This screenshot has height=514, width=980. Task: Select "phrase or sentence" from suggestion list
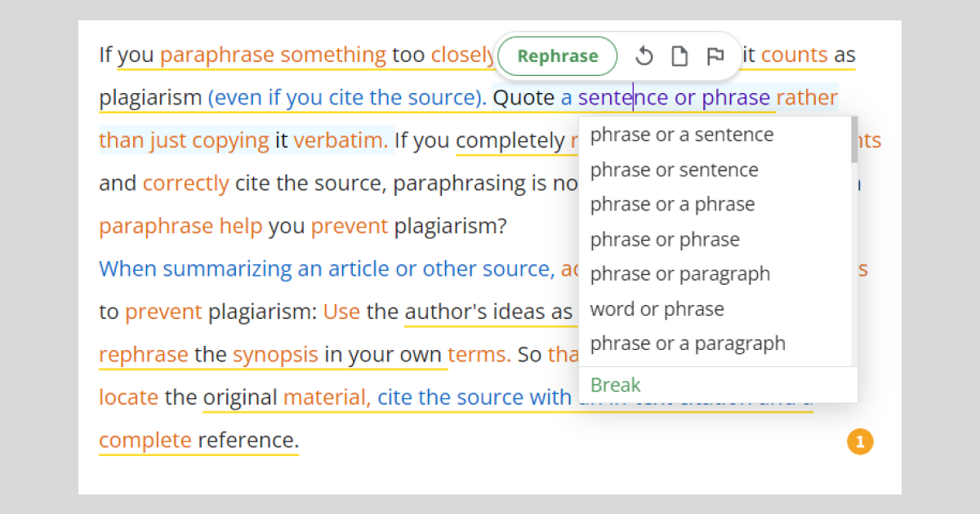[x=674, y=170]
